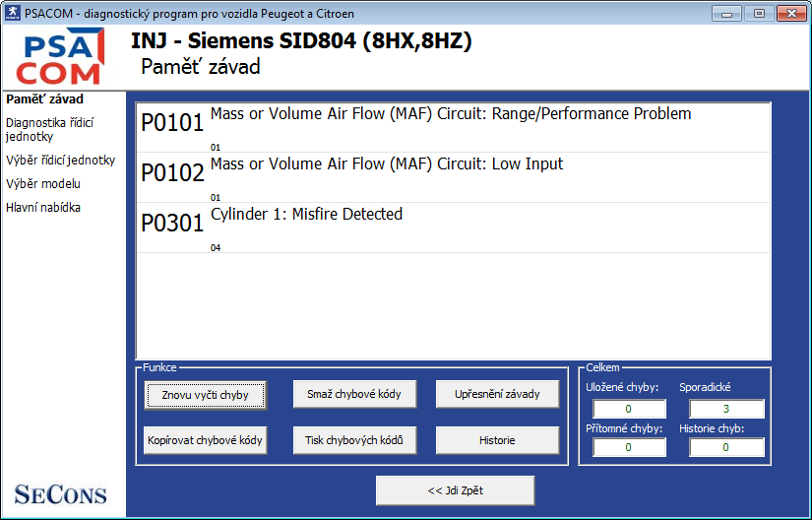This screenshot has width=812, height=520.
Task: Select the P0102 MAF Low Input entry
Action: (x=453, y=176)
